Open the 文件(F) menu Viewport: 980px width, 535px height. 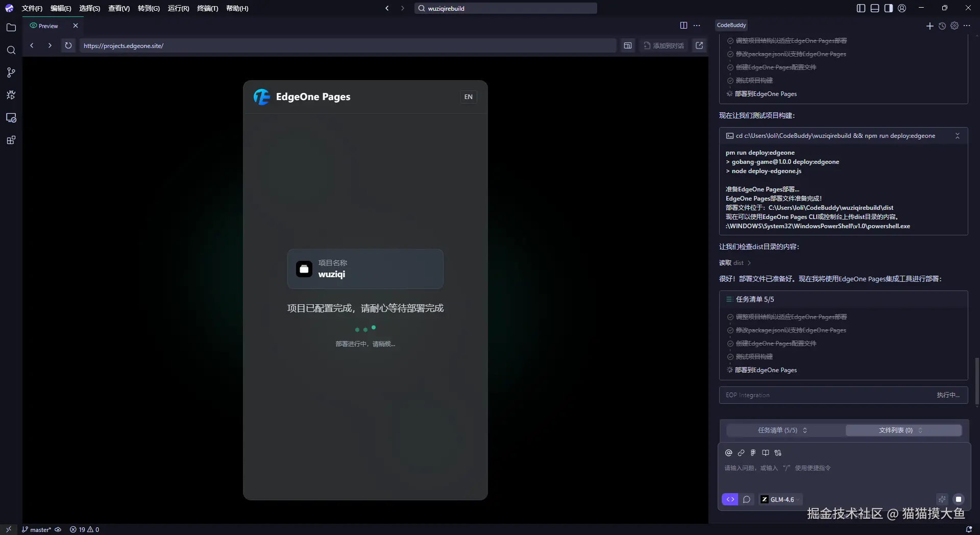tap(32, 8)
